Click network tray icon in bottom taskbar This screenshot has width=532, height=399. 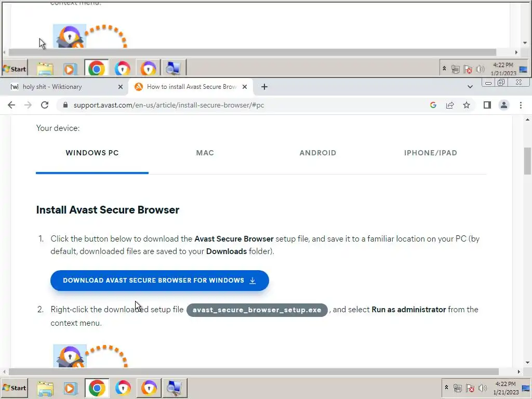click(457, 388)
